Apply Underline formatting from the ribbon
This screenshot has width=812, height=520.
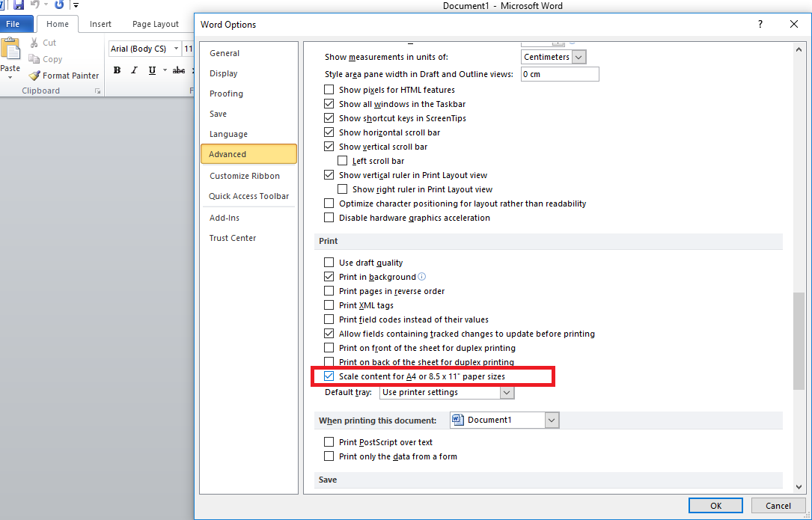pos(153,70)
